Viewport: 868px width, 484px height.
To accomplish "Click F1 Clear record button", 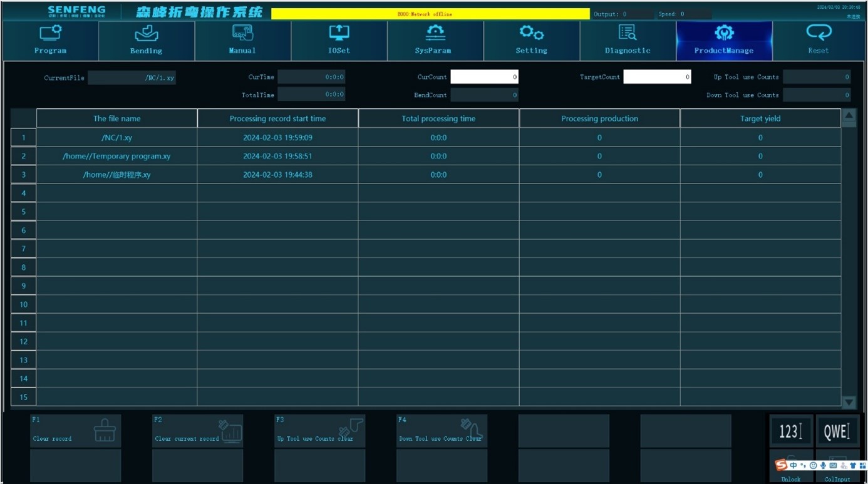I will tap(75, 431).
